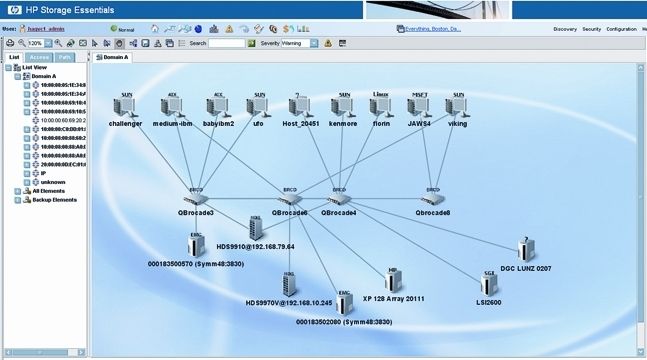Select the pan hand tool in toolbar
The image size is (647, 360).
(x=119, y=43)
